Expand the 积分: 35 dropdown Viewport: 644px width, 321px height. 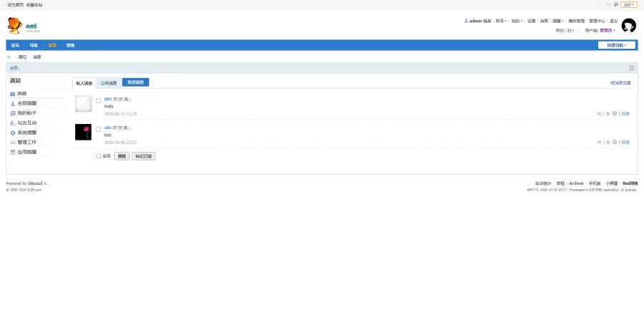click(565, 30)
